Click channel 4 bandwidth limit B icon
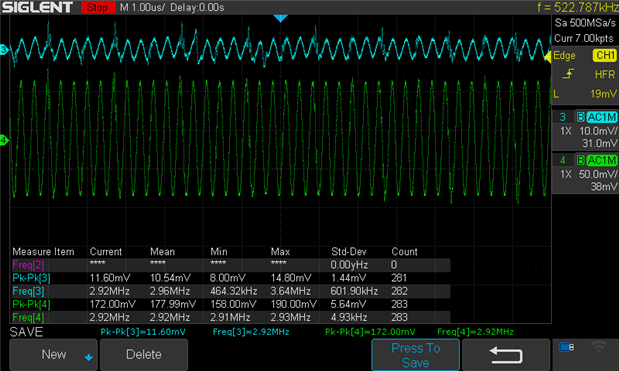619x371 pixels. tap(580, 160)
